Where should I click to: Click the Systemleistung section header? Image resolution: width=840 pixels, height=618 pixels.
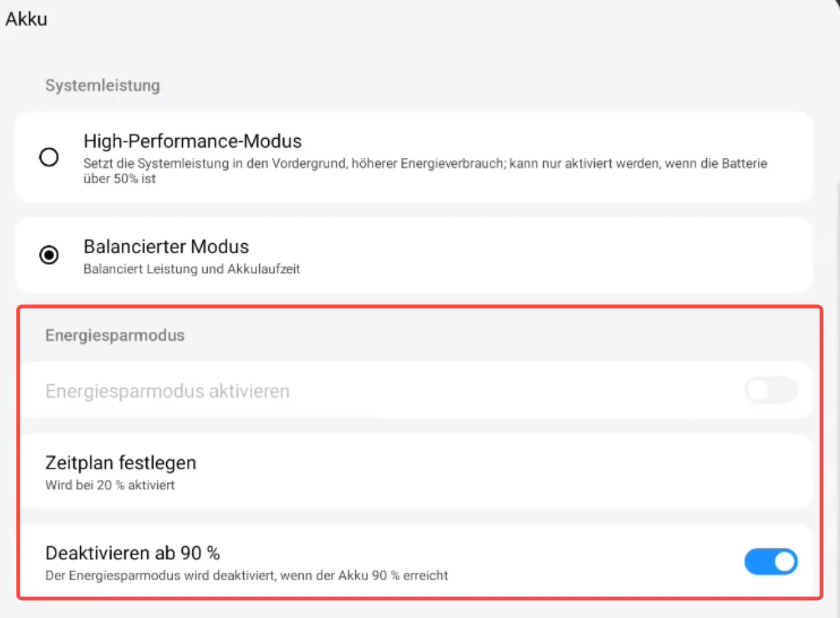103,85
